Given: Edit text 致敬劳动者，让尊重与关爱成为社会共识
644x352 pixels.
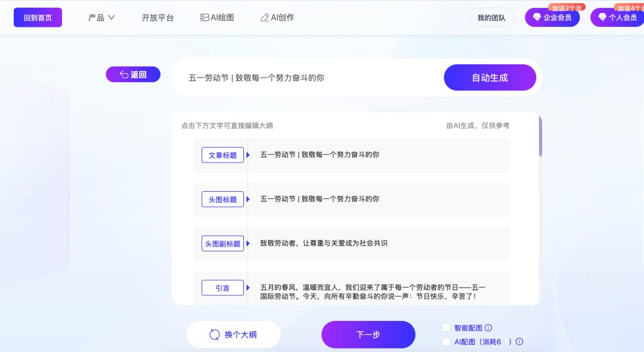Looking at the screenshot, I should [x=324, y=243].
